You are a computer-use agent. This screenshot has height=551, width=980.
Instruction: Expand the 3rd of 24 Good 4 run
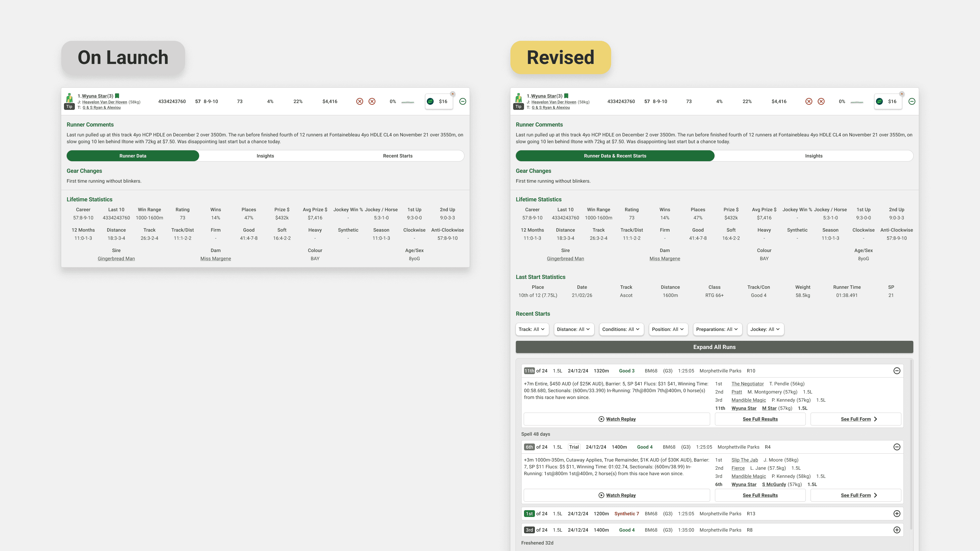[897, 530]
